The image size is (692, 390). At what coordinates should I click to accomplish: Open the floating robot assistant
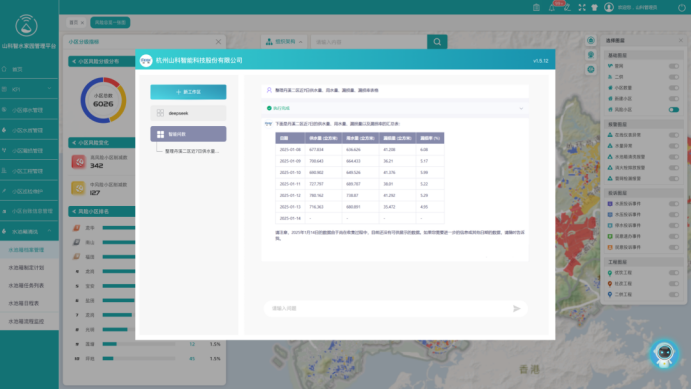[664, 354]
